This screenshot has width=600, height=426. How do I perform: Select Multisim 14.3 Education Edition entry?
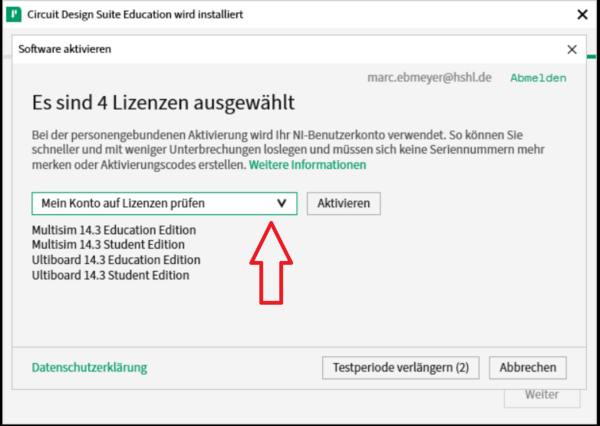[x=113, y=230]
